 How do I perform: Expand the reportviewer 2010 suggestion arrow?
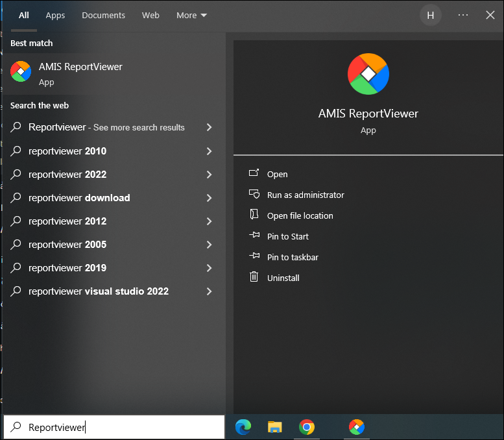tap(209, 151)
